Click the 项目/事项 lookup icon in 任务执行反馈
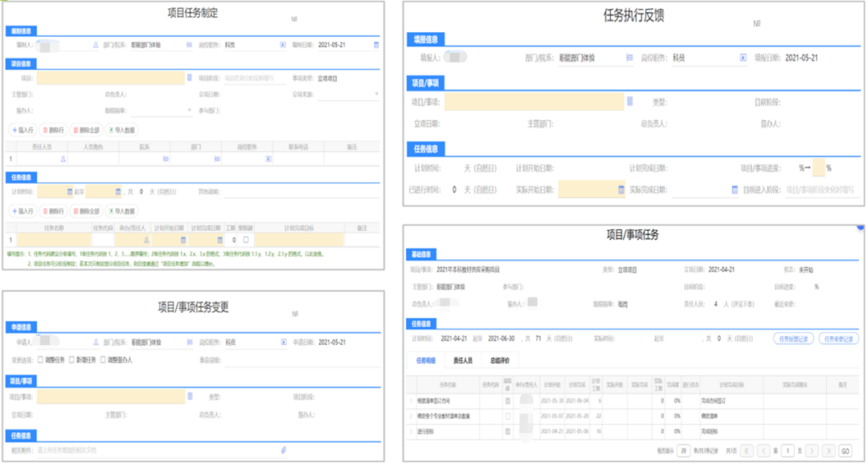The height and width of the screenshot is (465, 868). pyautogui.click(x=630, y=101)
